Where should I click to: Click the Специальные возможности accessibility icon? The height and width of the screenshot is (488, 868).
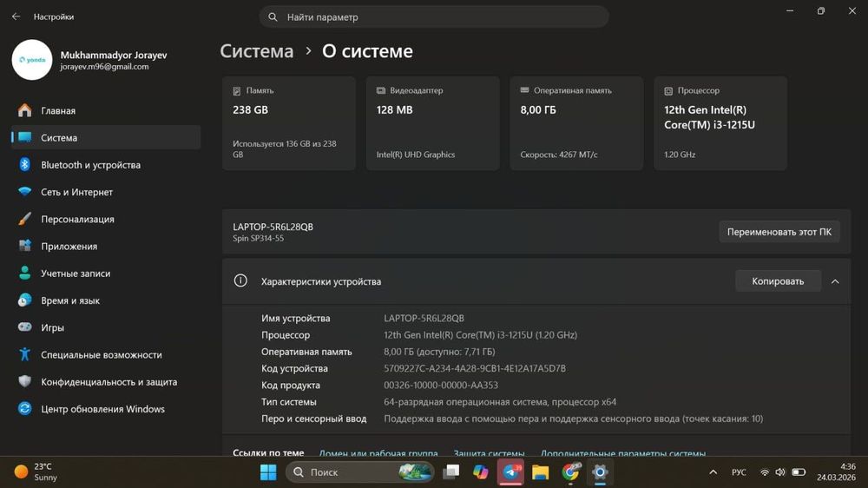coord(25,354)
